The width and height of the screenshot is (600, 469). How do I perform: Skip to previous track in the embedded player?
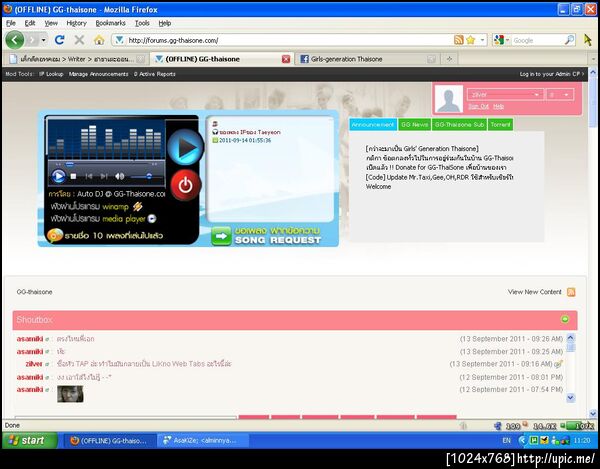[x=89, y=176]
